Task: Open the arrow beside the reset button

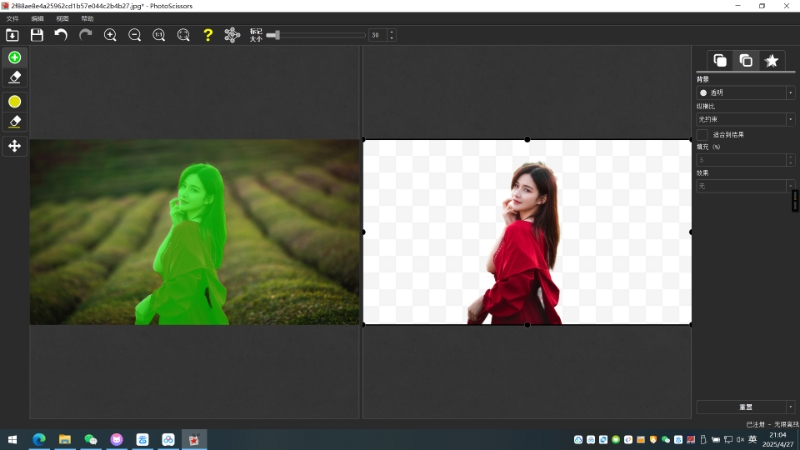Action: (x=790, y=407)
